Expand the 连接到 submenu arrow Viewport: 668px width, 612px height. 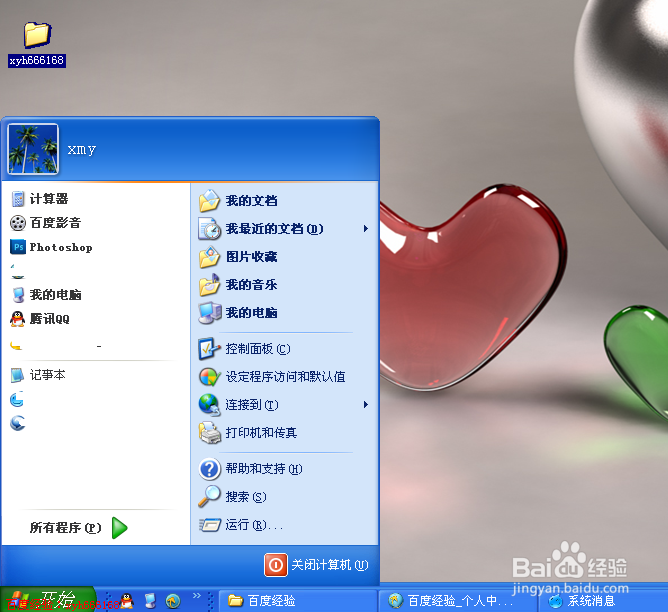point(366,405)
